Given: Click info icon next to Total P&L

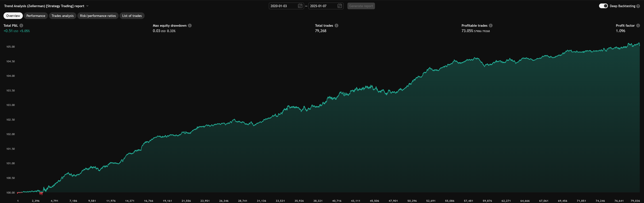Looking at the screenshot, I should pyautogui.click(x=21, y=25).
